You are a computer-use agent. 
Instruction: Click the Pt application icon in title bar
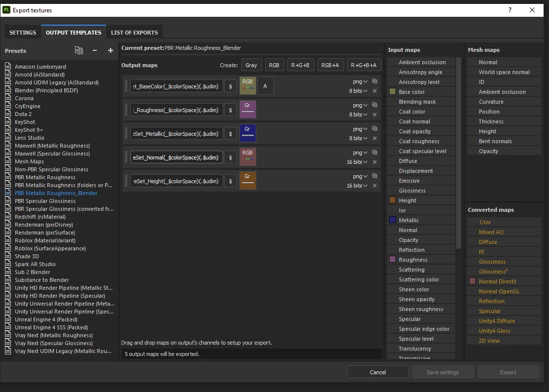tap(6, 10)
